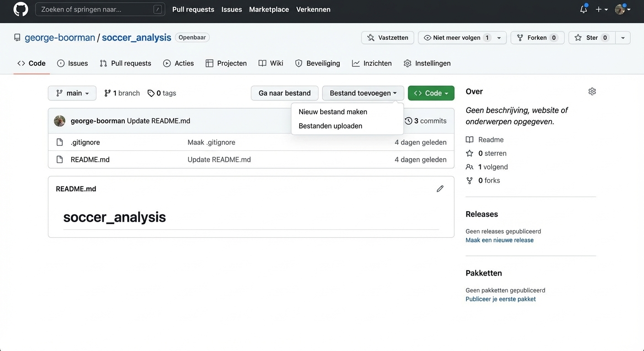
Task: Click the Ga naar bestand button
Action: pos(284,93)
